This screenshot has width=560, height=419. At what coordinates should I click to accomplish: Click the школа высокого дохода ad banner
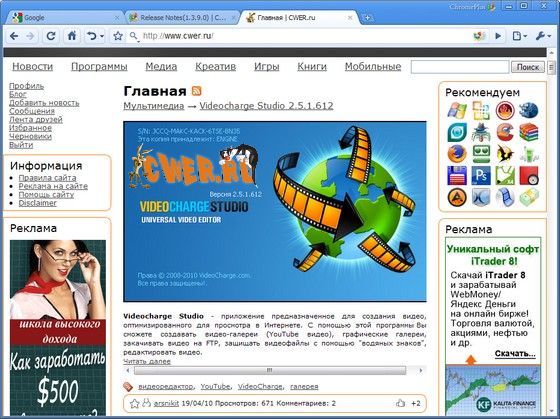(58, 328)
